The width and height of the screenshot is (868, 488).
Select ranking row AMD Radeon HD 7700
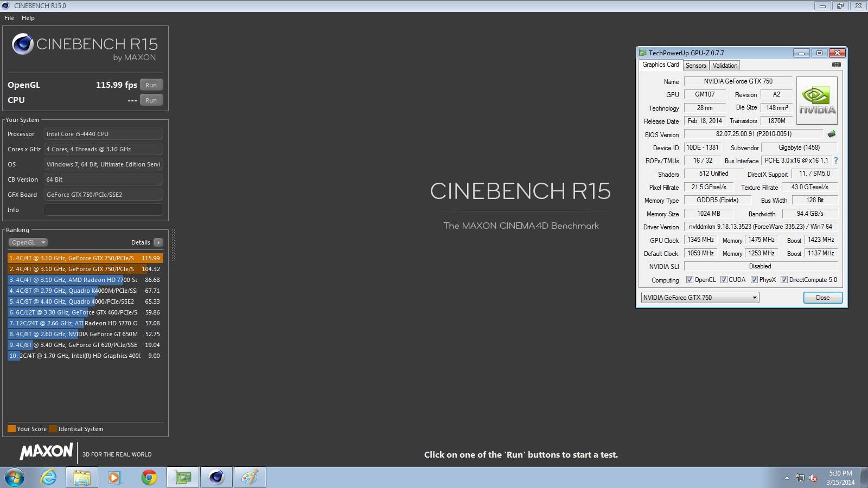[x=85, y=280]
